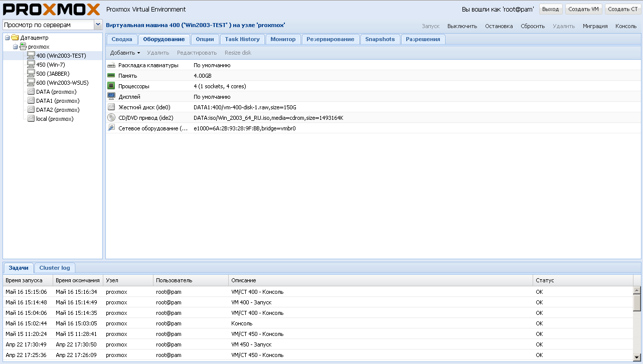Image resolution: width=643 pixels, height=364 pixels.
Task: Sort tasks by Описание column header
Action: [x=381, y=280]
